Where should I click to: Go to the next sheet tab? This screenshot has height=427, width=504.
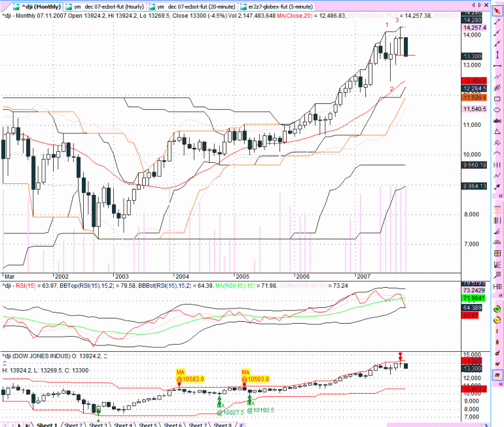click(20, 425)
